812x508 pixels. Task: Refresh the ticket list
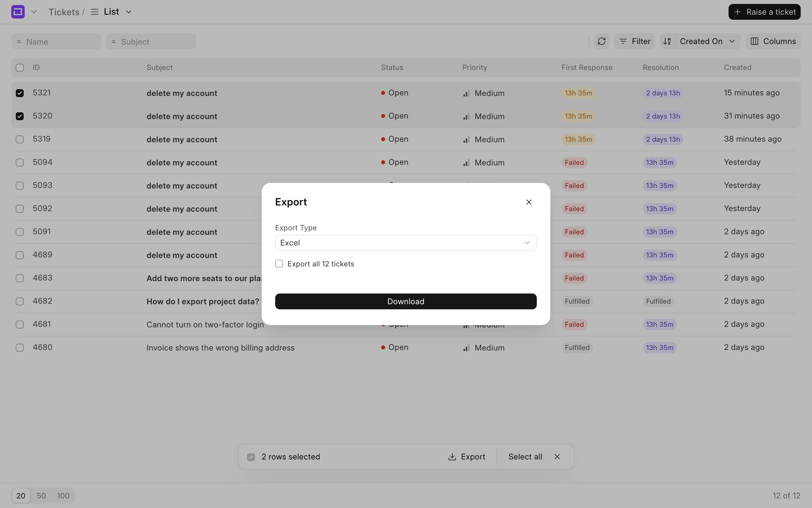coord(601,41)
